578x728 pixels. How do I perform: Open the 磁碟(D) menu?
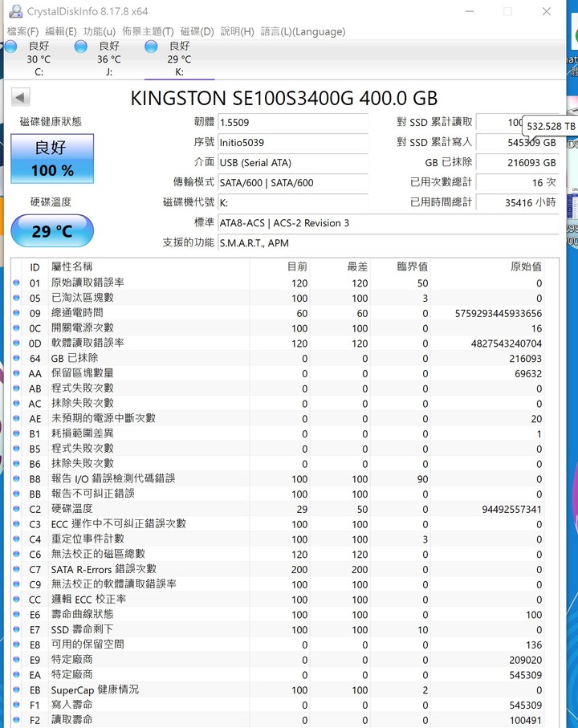pyautogui.click(x=197, y=31)
